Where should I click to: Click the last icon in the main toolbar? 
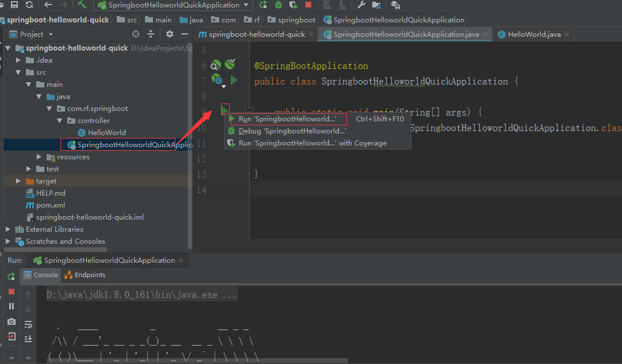tap(395, 5)
